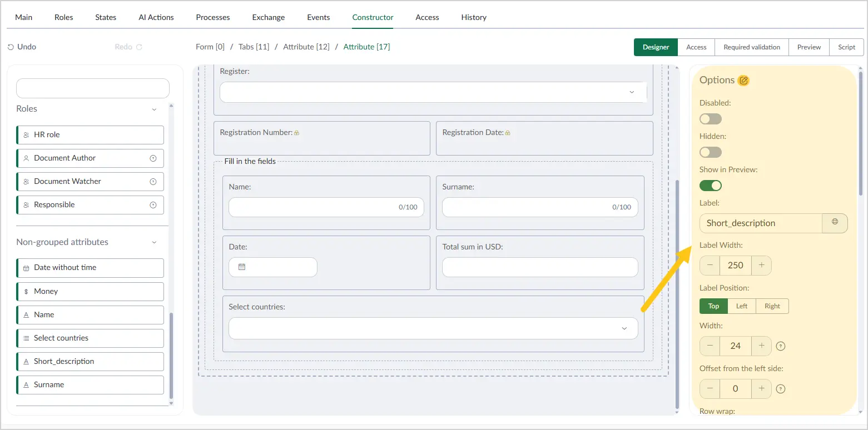This screenshot has width=868, height=430.
Task: Turn off Show in Preview switch
Action: coord(711,186)
